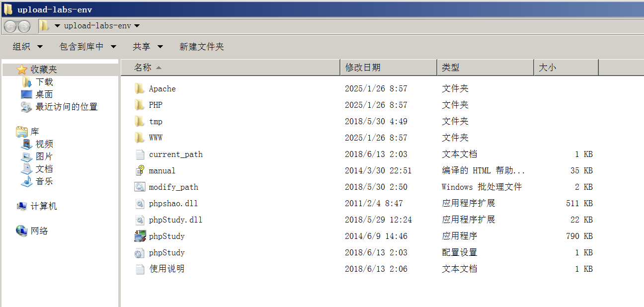644x307 pixels.
Task: Open 网络 in the navigation pane
Action: pyautogui.click(x=39, y=231)
